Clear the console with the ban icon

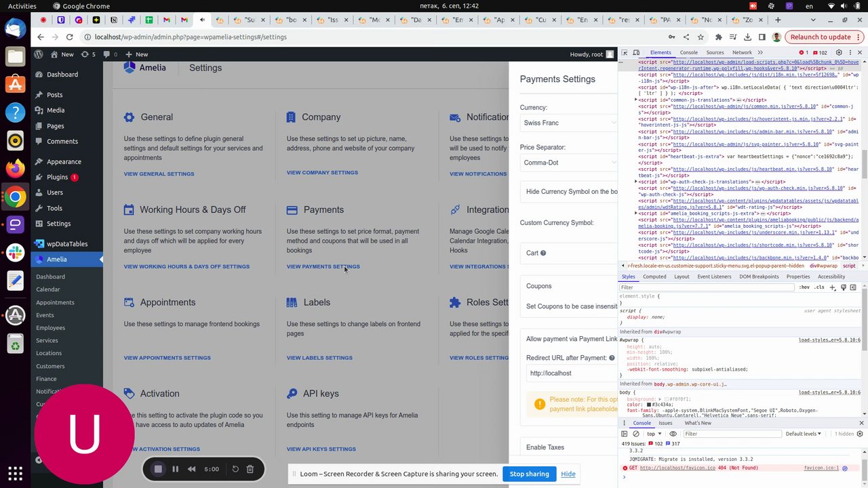pos(636,434)
